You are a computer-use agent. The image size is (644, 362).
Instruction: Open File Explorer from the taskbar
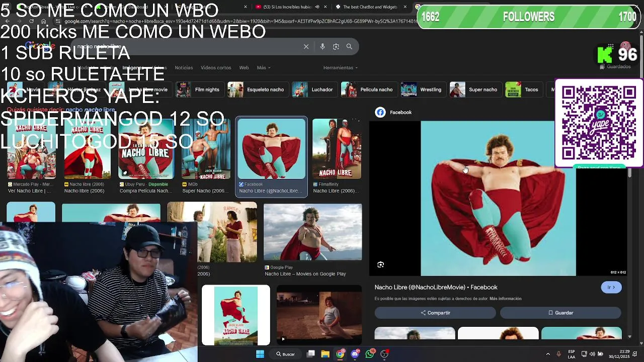coord(326,354)
